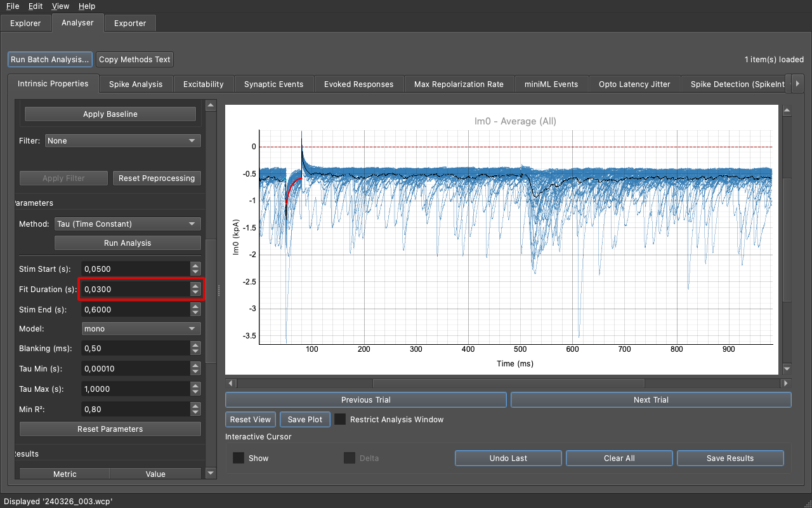Decrease Blanking with down arrow
The image size is (812, 508).
click(195, 352)
